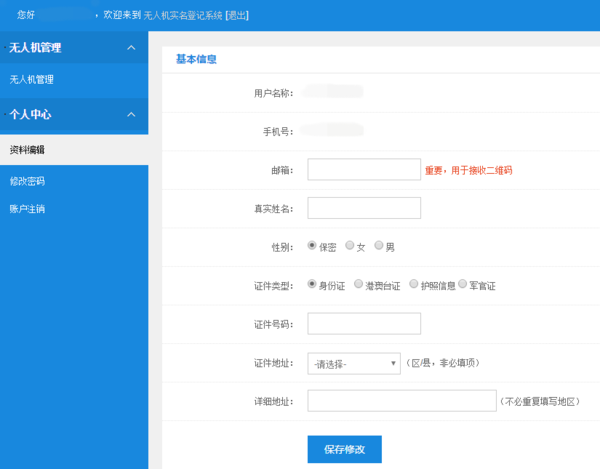Screen dimensions: 600x469
Task: Collapse the 无人机管理 section chevron
Action: coord(131,48)
